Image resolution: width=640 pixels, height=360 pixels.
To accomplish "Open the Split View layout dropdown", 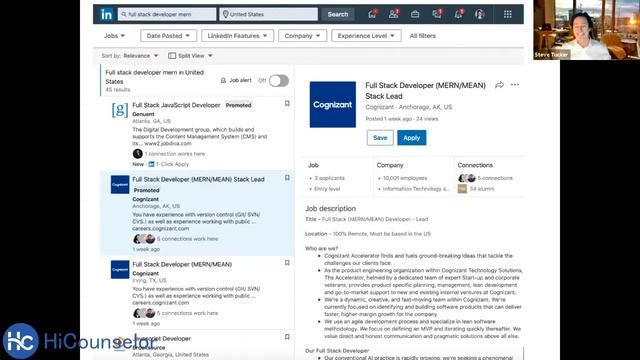I will [x=190, y=56].
